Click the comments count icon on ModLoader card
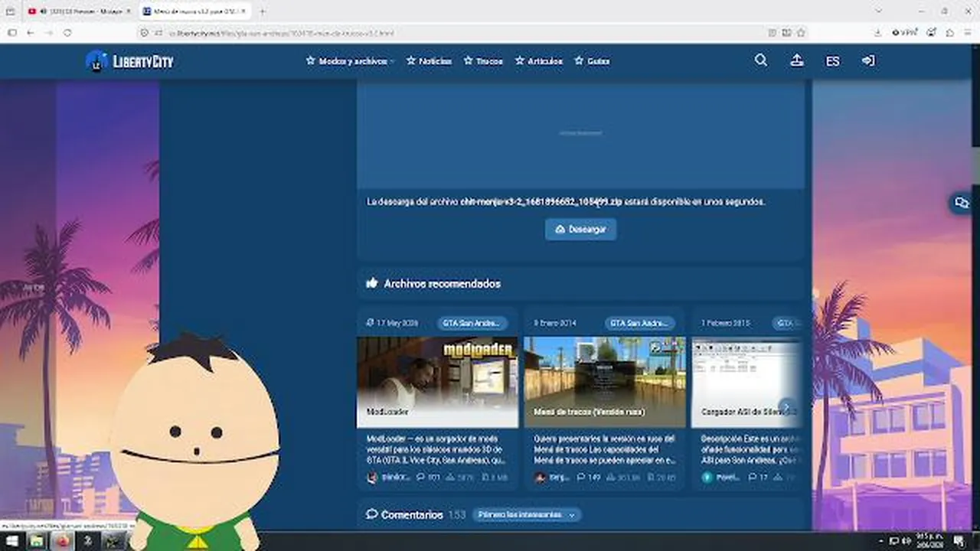 coord(420,478)
